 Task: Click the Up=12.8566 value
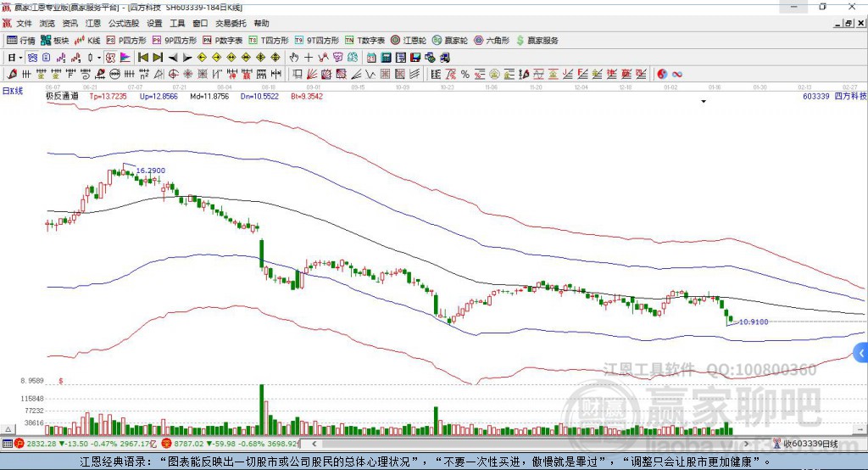click(x=159, y=97)
